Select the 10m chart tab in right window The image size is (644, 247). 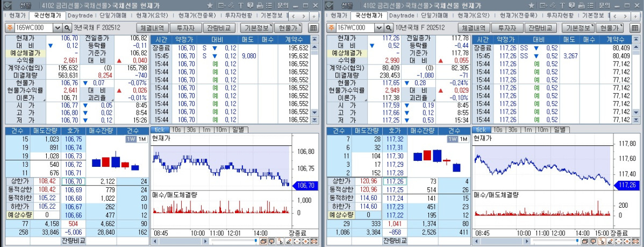(x=542, y=130)
